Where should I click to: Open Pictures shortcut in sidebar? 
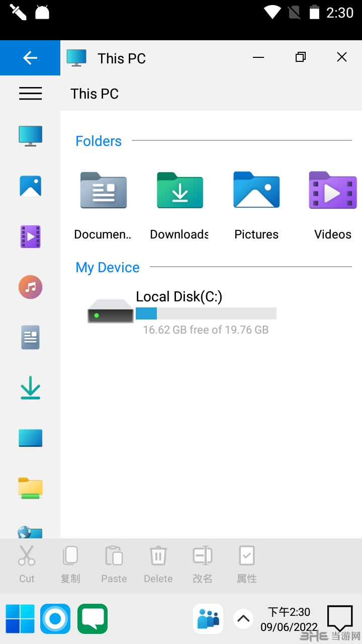pyautogui.click(x=30, y=186)
